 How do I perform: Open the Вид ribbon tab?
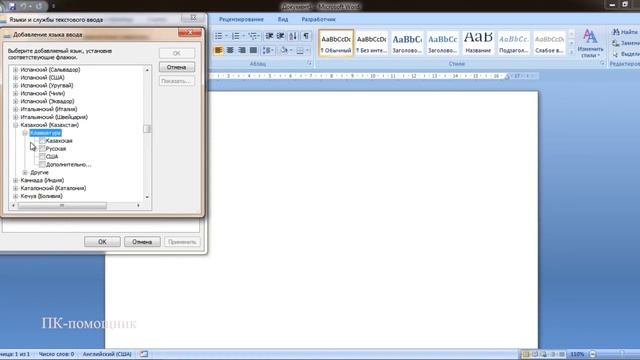tap(283, 19)
